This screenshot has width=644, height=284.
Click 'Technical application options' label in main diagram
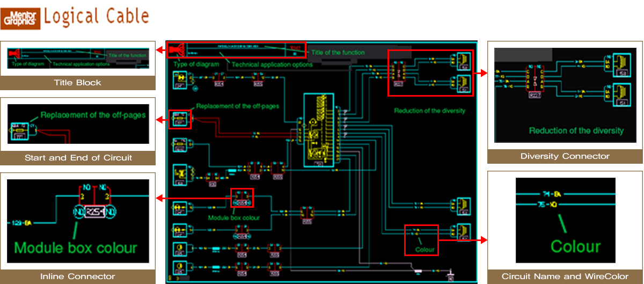(x=272, y=64)
